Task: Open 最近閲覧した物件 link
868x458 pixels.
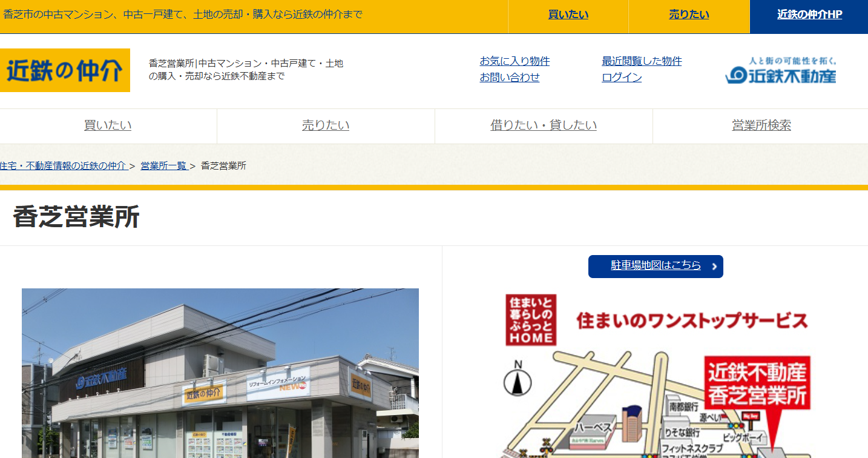Action: tap(642, 61)
